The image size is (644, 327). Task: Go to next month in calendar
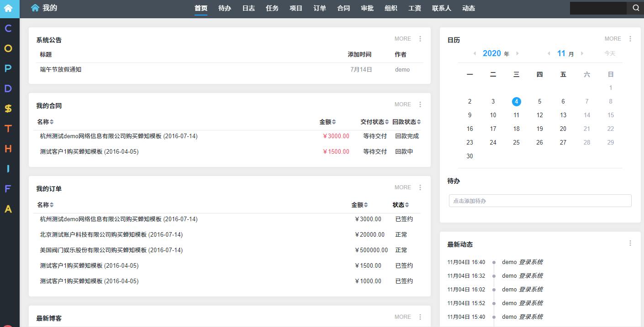[582, 53]
